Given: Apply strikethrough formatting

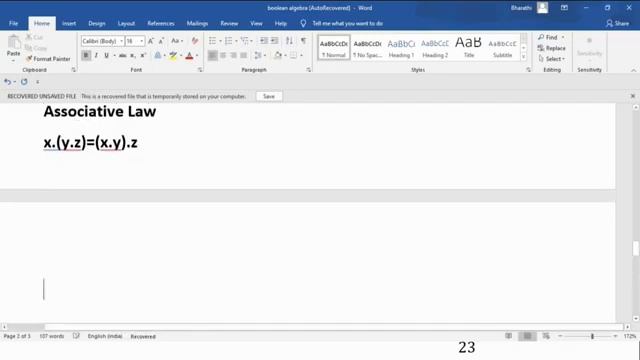Looking at the screenshot, I should click(122, 56).
